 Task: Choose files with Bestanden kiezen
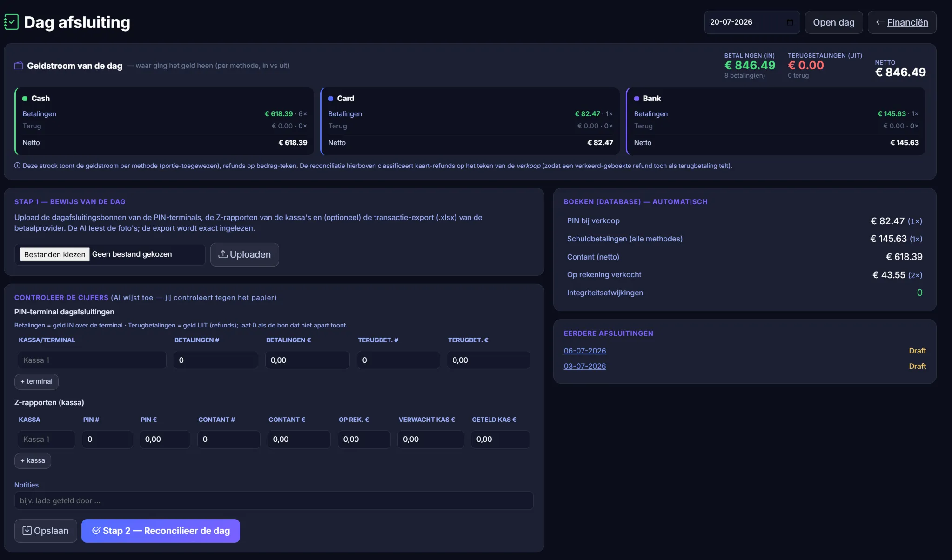(54, 254)
